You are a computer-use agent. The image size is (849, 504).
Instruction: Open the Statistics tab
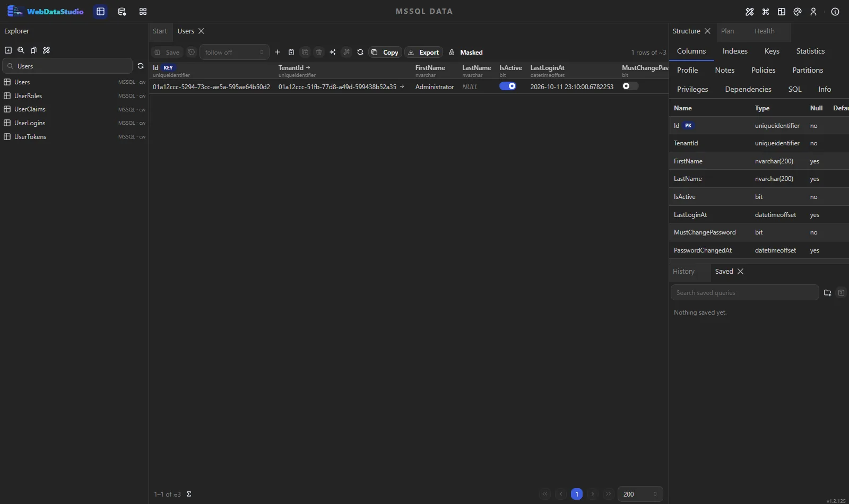point(810,51)
